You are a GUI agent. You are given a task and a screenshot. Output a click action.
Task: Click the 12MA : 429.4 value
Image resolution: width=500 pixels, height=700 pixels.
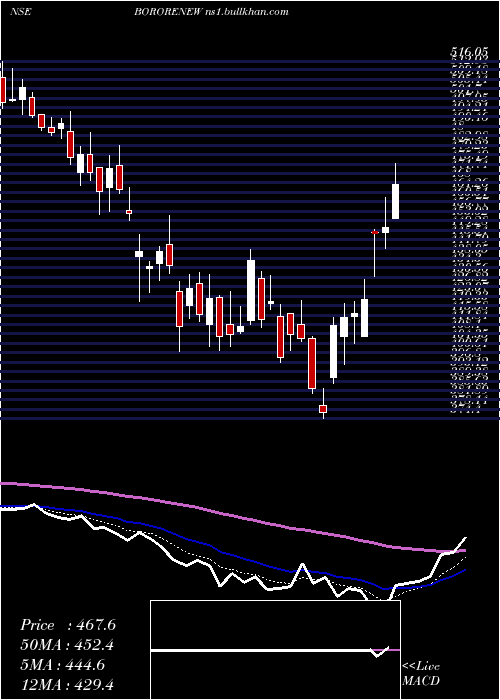pyautogui.click(x=67, y=685)
